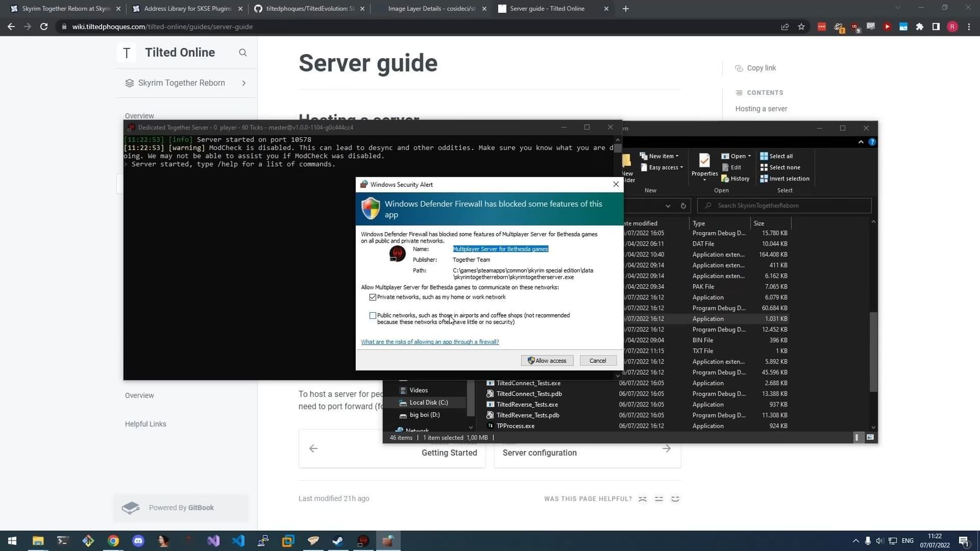Expand the Skyrim Together Reborn sidebar section

click(x=244, y=83)
